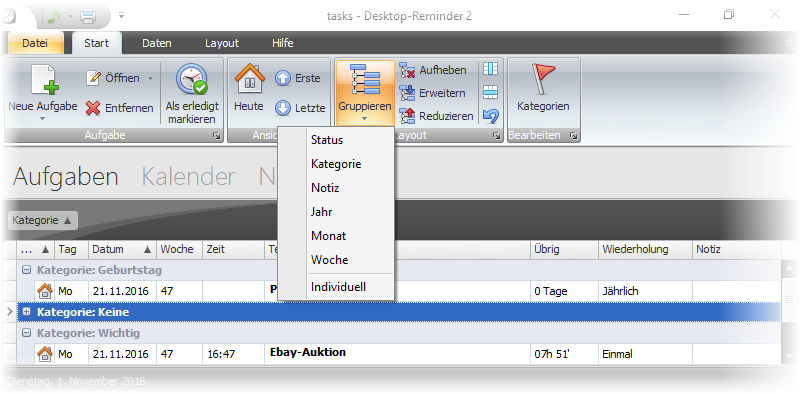Sort by the Übrig column header

[x=564, y=250]
